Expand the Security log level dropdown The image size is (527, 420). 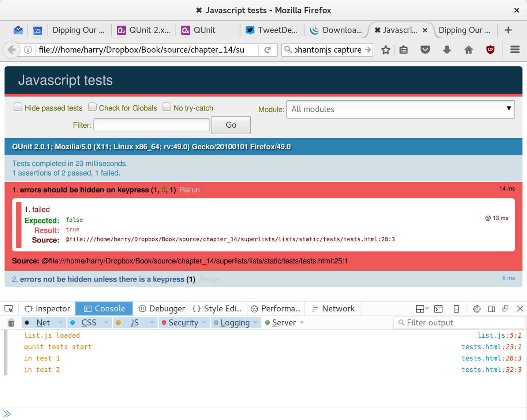[x=205, y=322]
